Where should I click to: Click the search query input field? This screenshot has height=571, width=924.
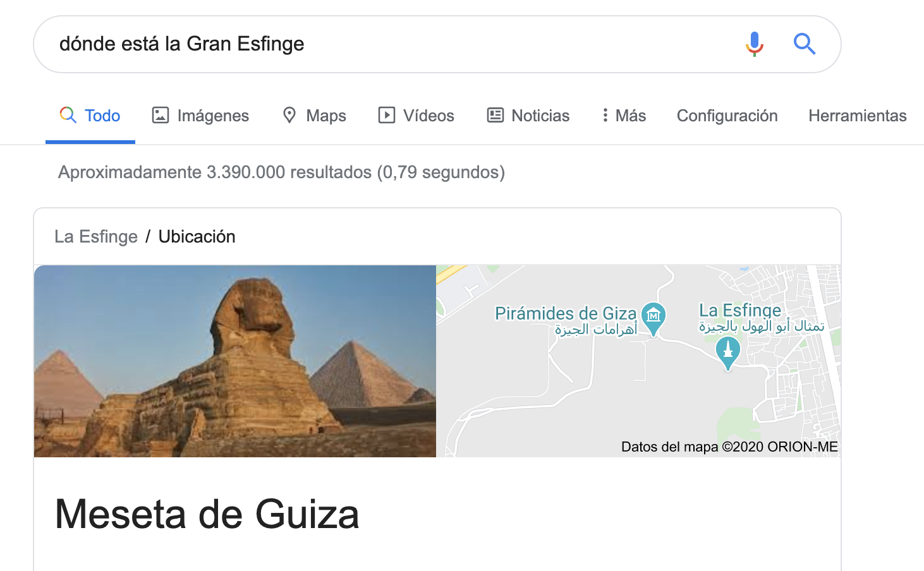[x=392, y=44]
